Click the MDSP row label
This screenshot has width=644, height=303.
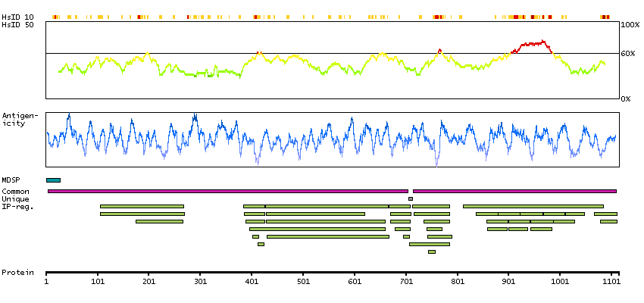pos(10,180)
